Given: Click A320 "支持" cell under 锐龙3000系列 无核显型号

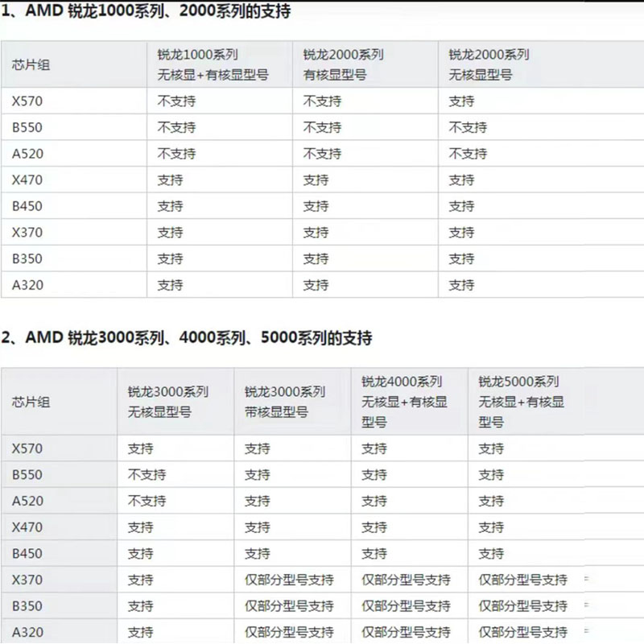Looking at the screenshot, I should pos(140,633).
